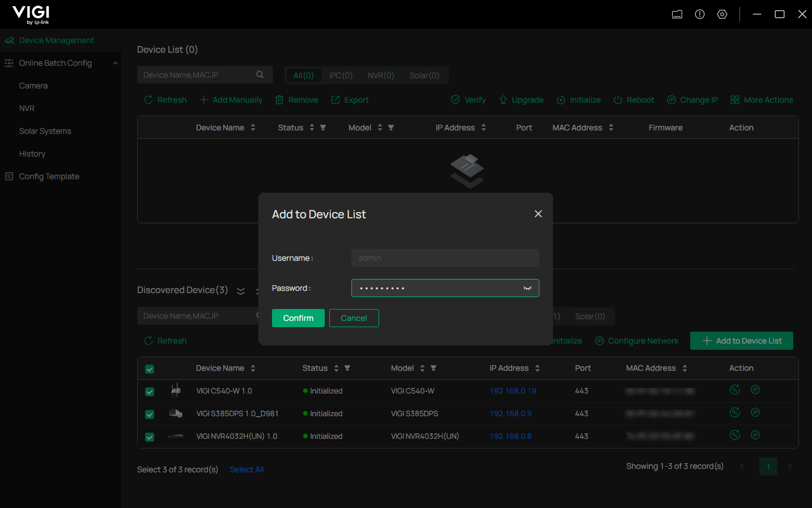Focus the Password input field
This screenshot has width=812, height=508.
(x=436, y=288)
